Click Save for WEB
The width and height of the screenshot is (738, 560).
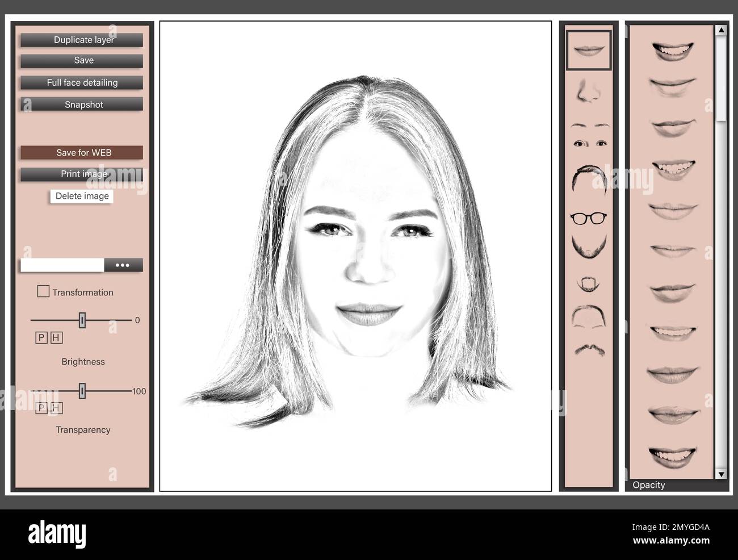pos(82,152)
